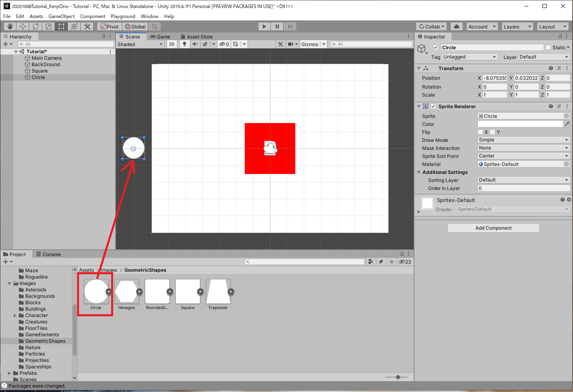Toggle 2D scene view mode
Screen dimensions: 573x392
(x=172, y=44)
